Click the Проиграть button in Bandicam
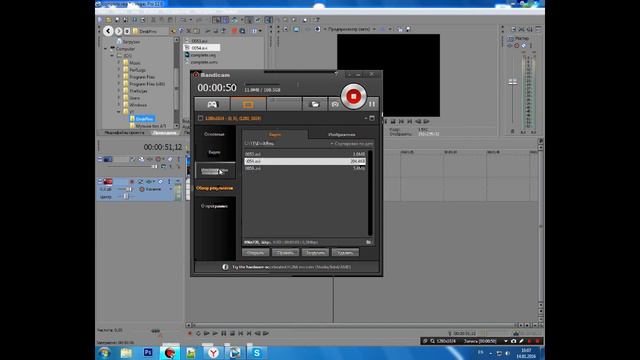The image size is (640, 360). (x=285, y=253)
